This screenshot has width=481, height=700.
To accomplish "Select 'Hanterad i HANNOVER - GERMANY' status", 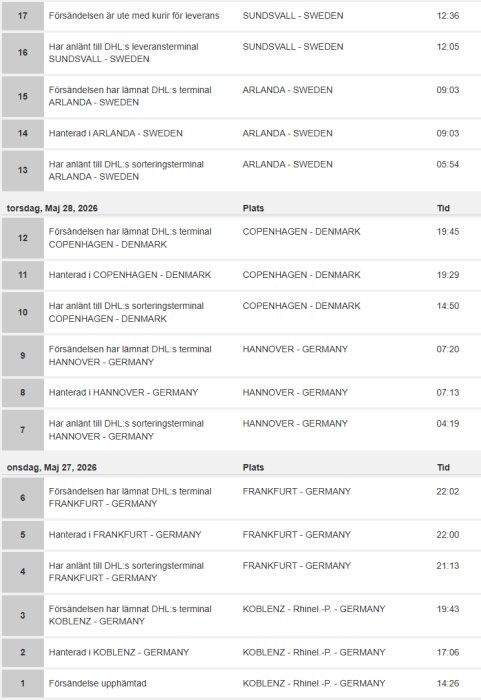I will (123, 392).
